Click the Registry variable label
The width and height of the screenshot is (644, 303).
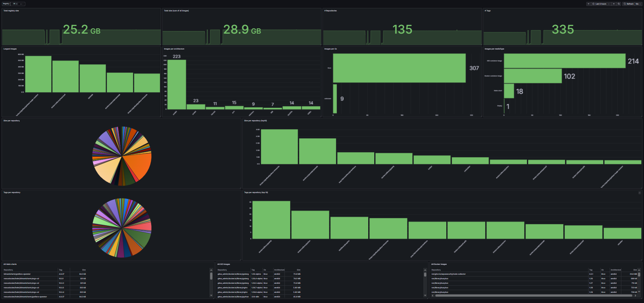pos(6,4)
